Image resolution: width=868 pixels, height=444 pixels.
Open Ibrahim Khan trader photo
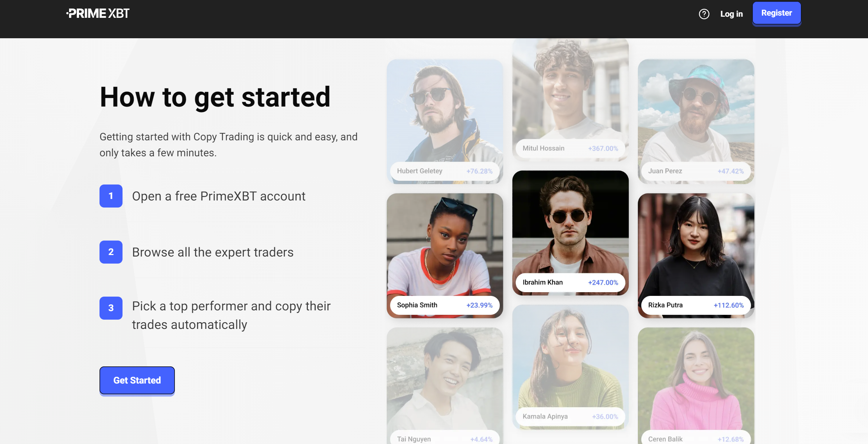tap(570, 223)
